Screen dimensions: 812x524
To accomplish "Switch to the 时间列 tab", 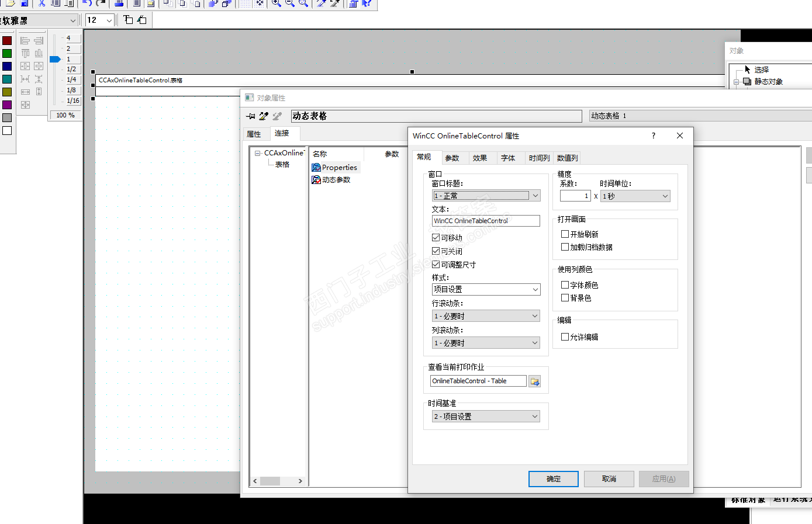I will 539,158.
